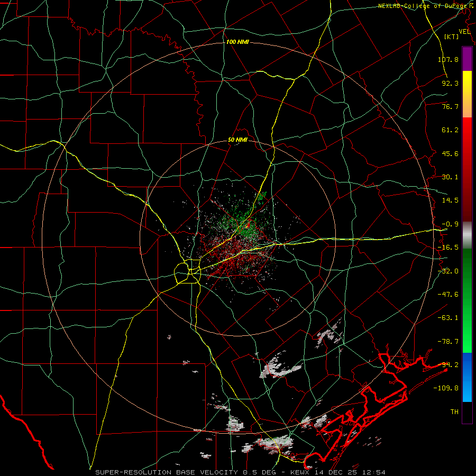
Task: Click the 61.2 velocity scale value
Action: (x=450, y=130)
